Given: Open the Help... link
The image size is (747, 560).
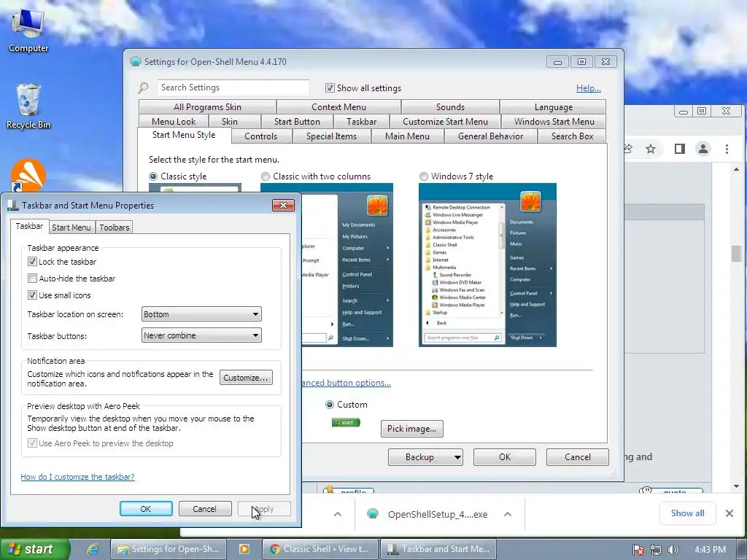Looking at the screenshot, I should [x=589, y=88].
